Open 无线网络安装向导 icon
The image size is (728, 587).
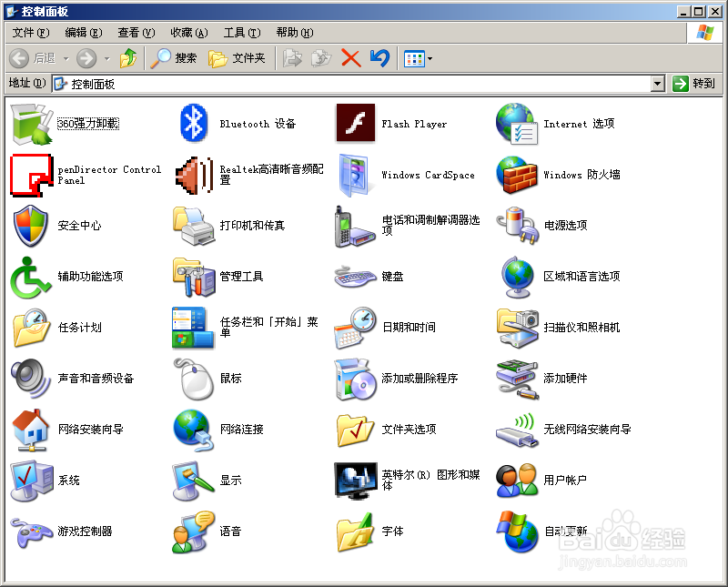tap(517, 430)
